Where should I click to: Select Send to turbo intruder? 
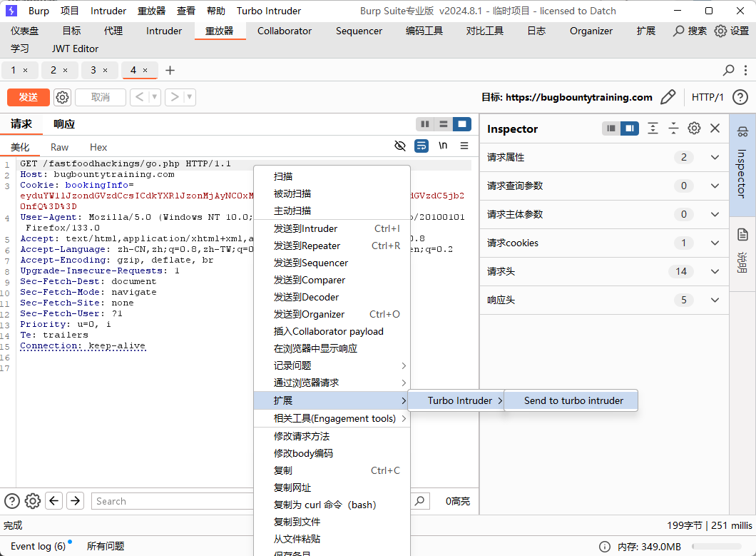click(x=571, y=400)
